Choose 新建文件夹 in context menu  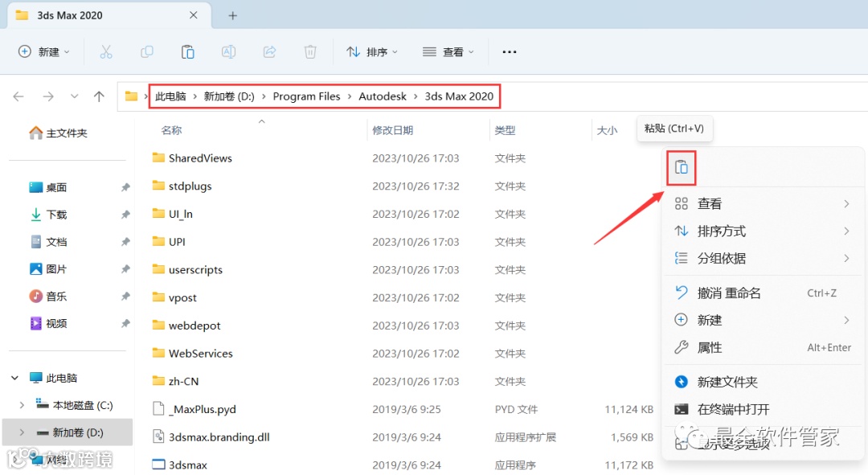pyautogui.click(x=762, y=382)
